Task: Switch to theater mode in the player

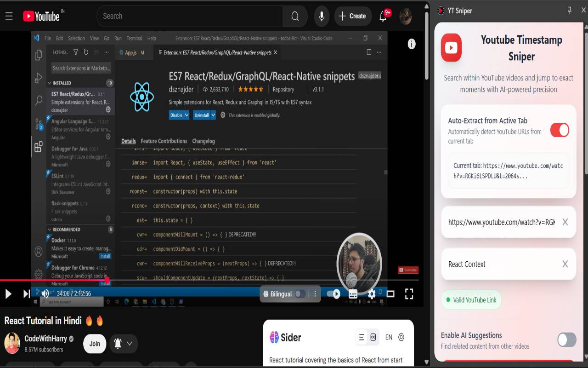Action: 390,293
